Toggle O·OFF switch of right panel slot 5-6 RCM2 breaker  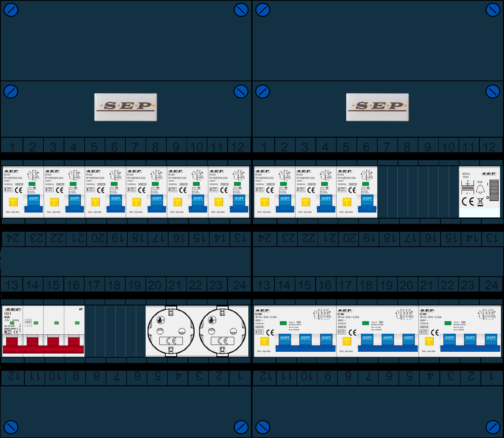[x=367, y=203]
